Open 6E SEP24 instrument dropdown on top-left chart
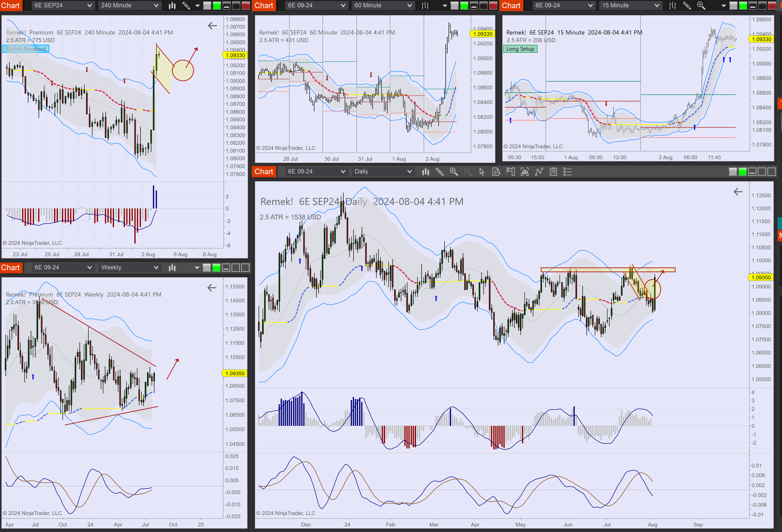 pos(63,5)
